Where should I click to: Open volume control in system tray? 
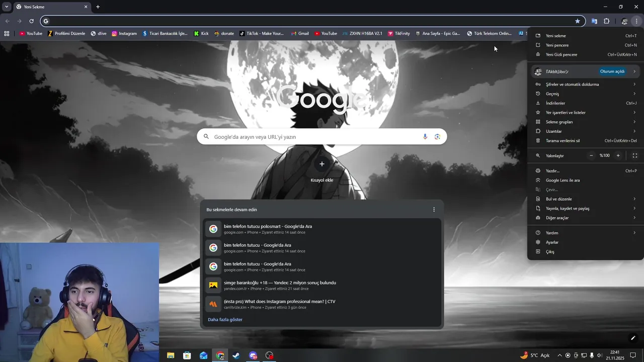click(600, 355)
